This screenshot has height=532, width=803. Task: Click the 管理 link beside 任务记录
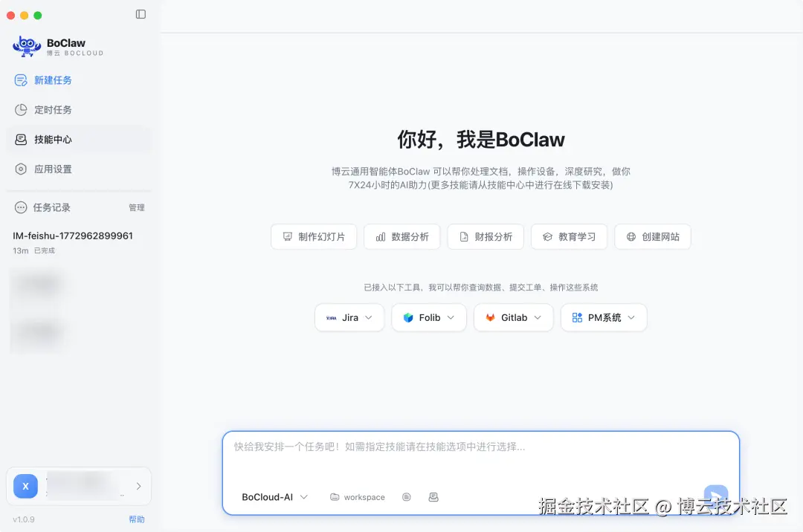137,208
